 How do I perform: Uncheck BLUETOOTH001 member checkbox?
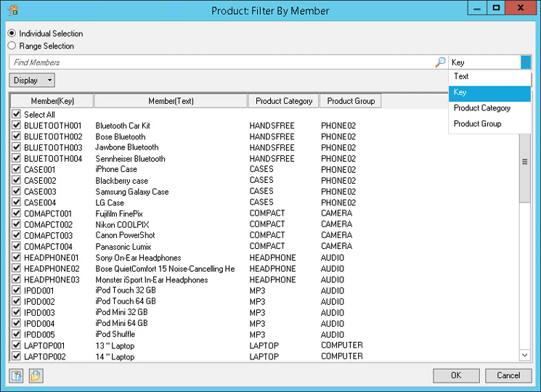click(x=16, y=125)
